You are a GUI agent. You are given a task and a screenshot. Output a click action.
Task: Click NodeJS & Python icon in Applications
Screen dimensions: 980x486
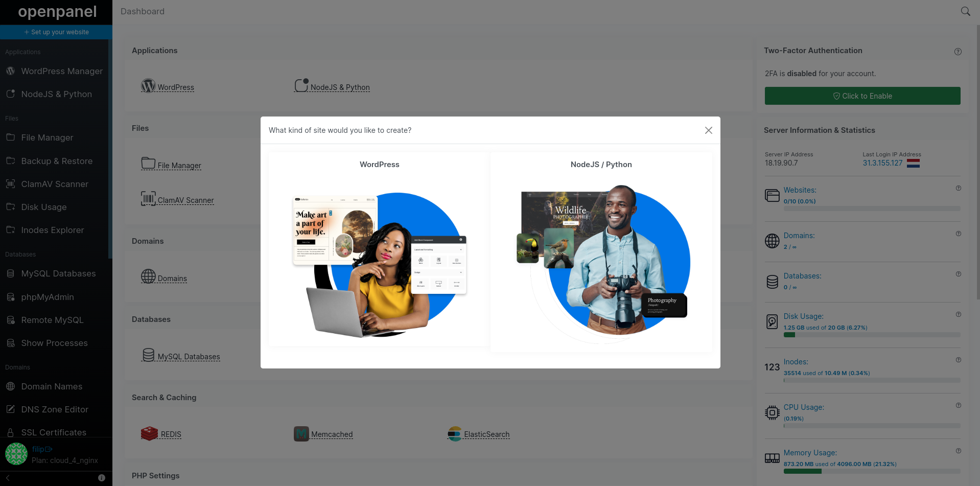[301, 85]
